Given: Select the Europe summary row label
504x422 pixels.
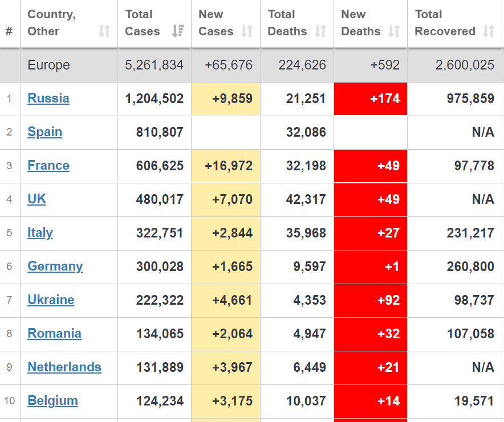Looking at the screenshot, I should tap(48, 65).
